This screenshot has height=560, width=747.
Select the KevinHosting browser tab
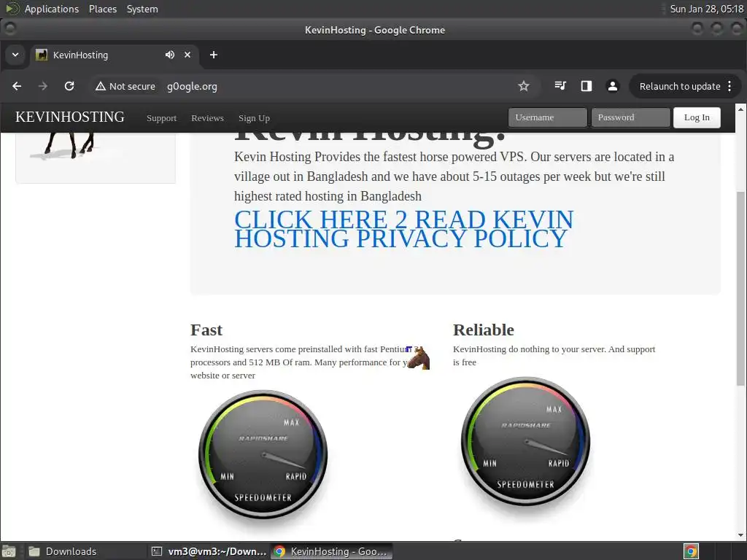(115, 55)
